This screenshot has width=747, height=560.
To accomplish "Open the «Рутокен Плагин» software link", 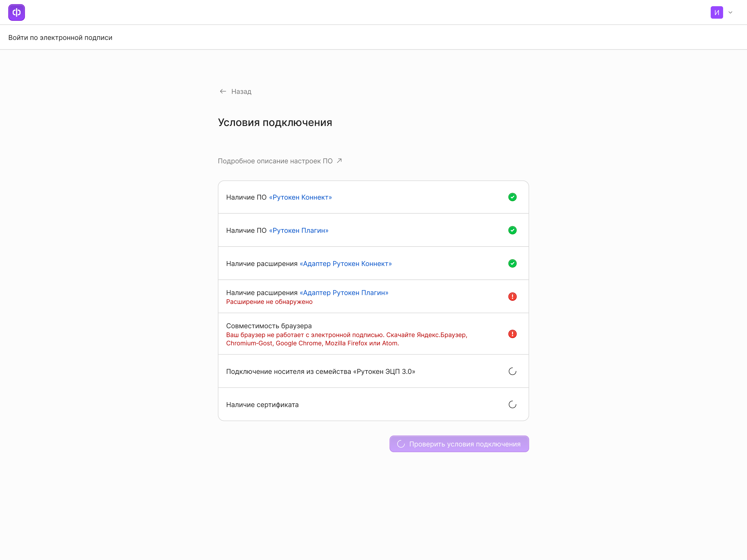I will point(299,230).
